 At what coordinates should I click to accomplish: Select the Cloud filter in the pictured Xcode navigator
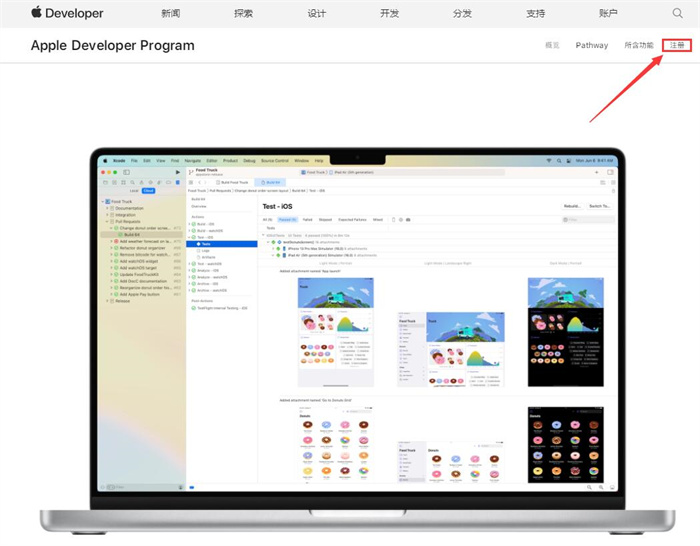(x=148, y=191)
